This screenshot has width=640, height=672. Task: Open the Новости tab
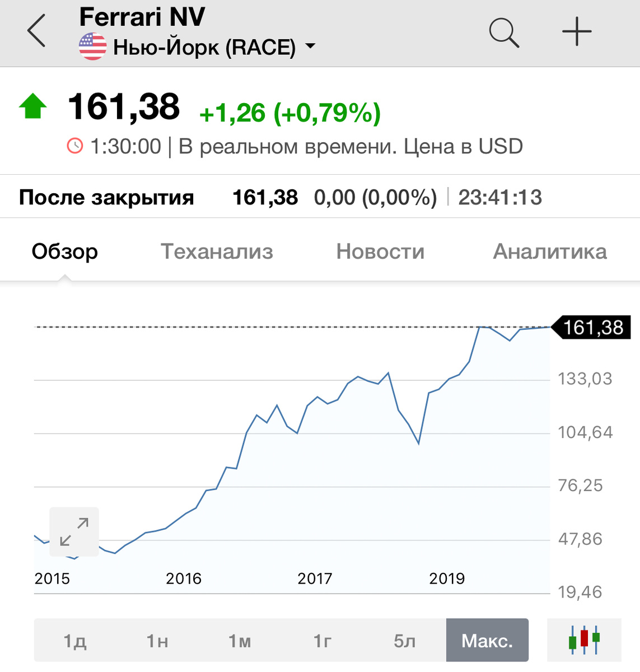point(380,251)
